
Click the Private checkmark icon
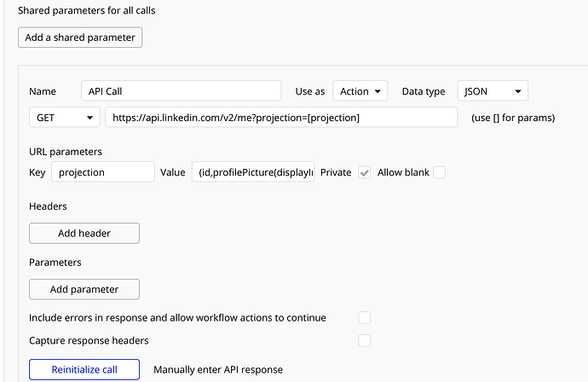[364, 172]
